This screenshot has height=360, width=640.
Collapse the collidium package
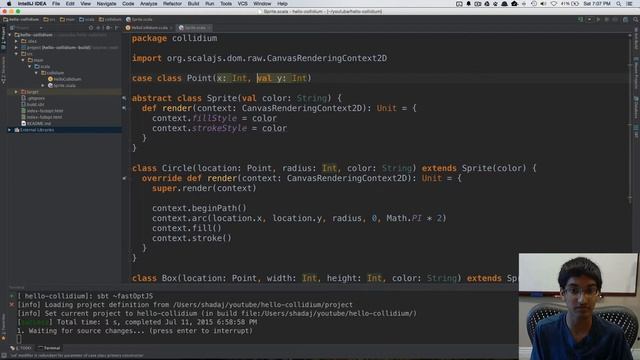(x=36, y=73)
